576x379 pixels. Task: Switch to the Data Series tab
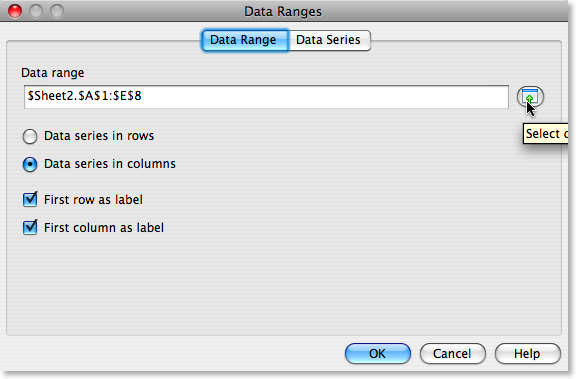(329, 40)
